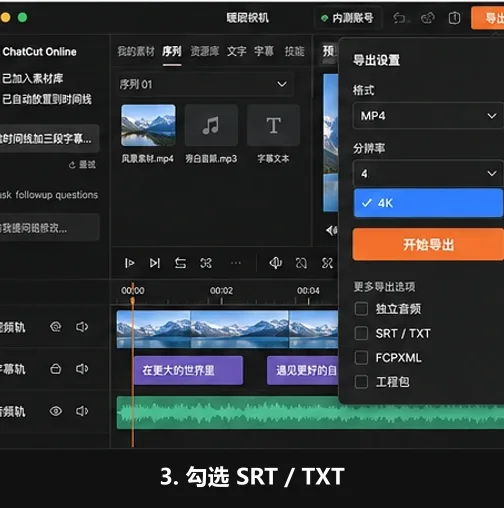Click the scissors cut icon in the timeline toolbar

pyautogui.click(x=327, y=263)
